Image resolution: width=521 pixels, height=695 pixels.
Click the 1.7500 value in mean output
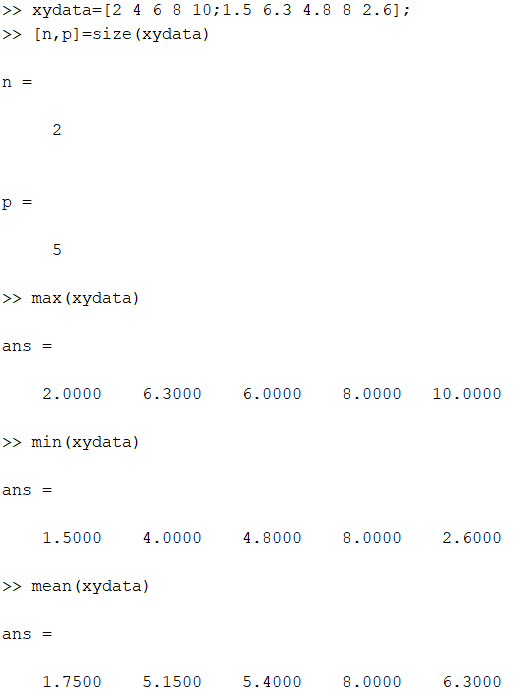(72, 682)
